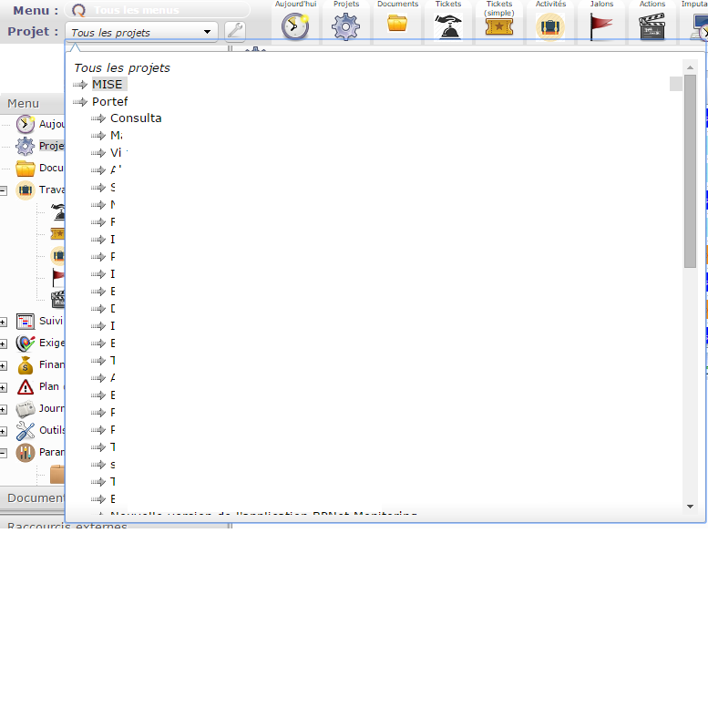Open the Aujourd'hui clock icon in top toolbar

[295, 26]
